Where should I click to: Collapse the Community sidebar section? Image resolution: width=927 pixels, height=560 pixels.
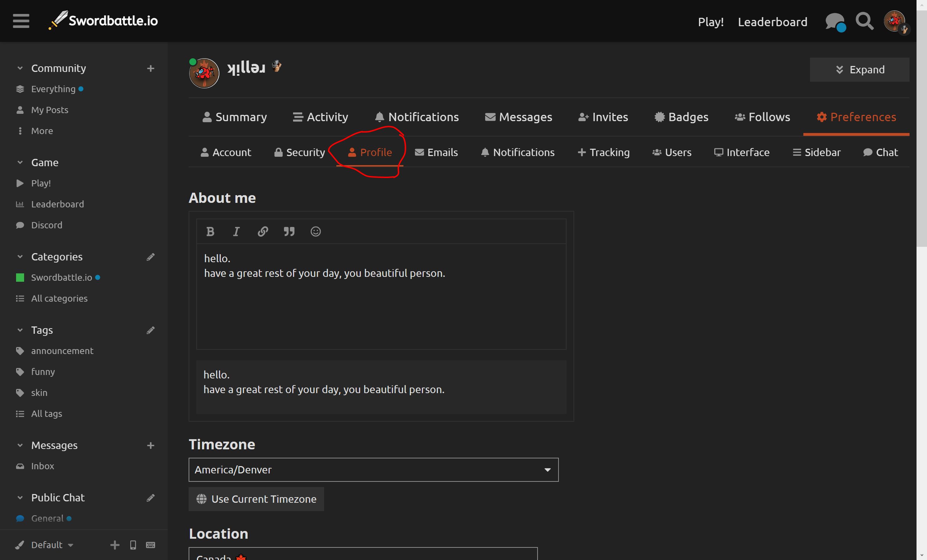(20, 68)
